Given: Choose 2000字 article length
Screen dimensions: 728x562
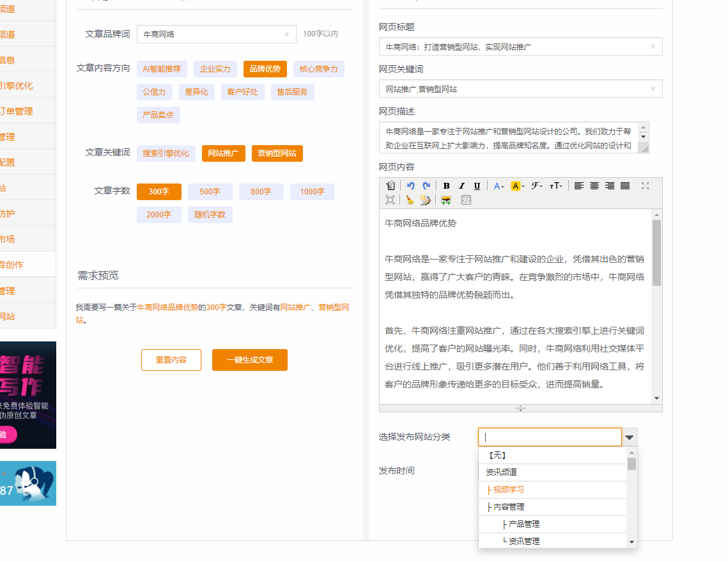Looking at the screenshot, I should 159,215.
